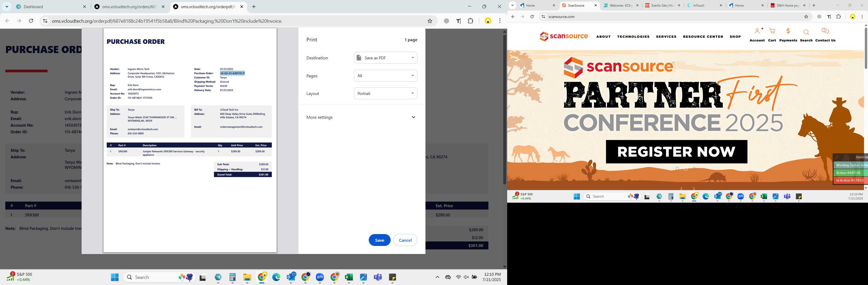The image size is (868, 285).
Task: Open the ABOUT menu on ScanSource
Action: click(603, 37)
